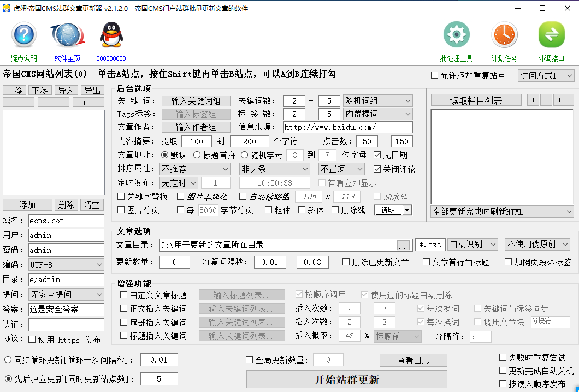Click the article directory browse button

(403, 245)
